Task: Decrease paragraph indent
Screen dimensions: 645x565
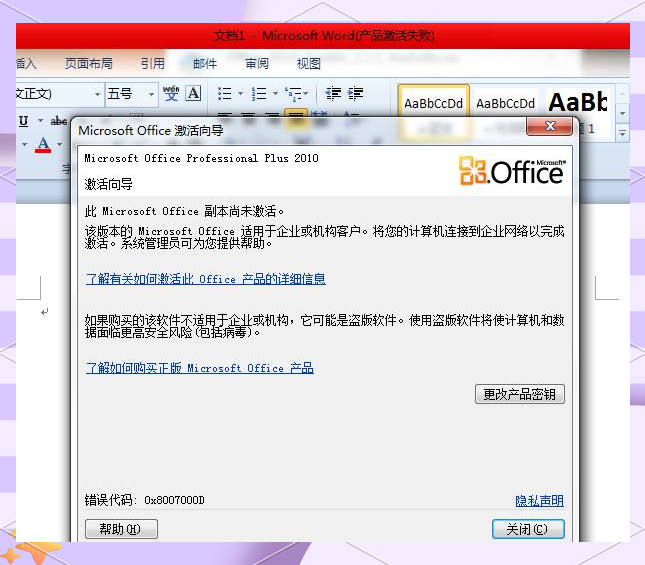Action: coord(333,94)
